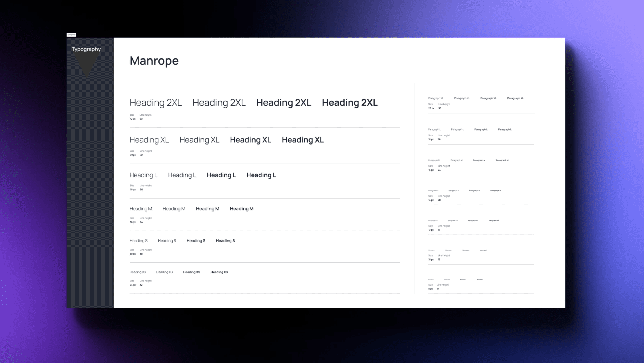The width and height of the screenshot is (644, 363).
Task: Click line height '72' under Heading XL
Action: pyautogui.click(x=141, y=155)
